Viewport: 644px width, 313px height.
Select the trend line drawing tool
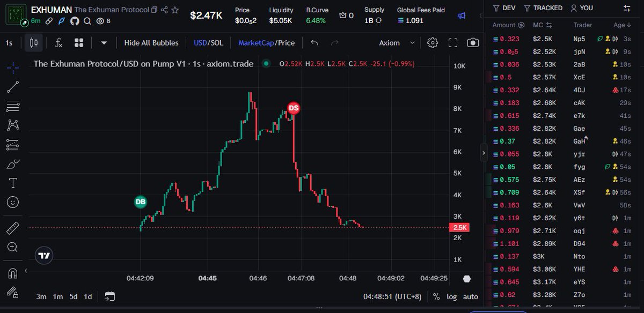(13, 86)
